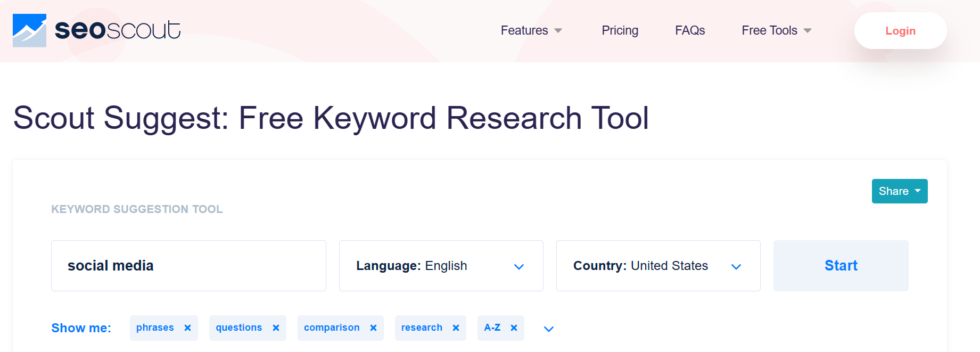Go to the Pricing page
The image size is (980, 352).
point(620,30)
